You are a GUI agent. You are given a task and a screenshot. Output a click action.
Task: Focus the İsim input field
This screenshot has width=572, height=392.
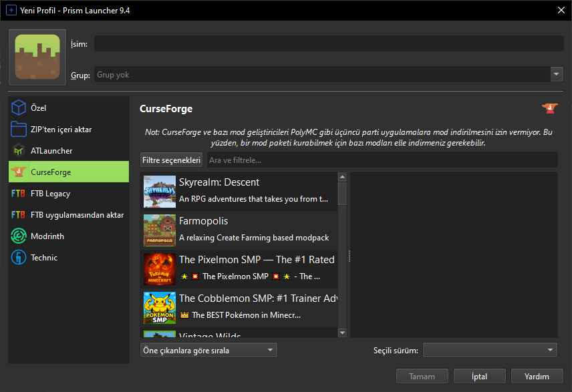click(329, 43)
